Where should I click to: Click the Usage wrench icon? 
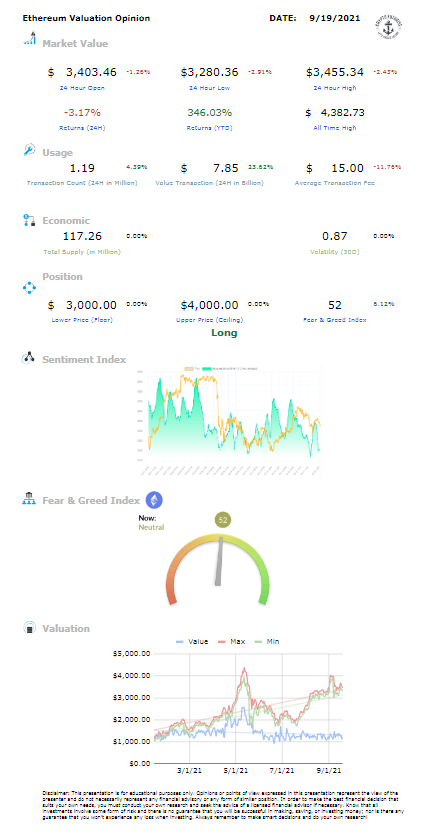point(29,150)
